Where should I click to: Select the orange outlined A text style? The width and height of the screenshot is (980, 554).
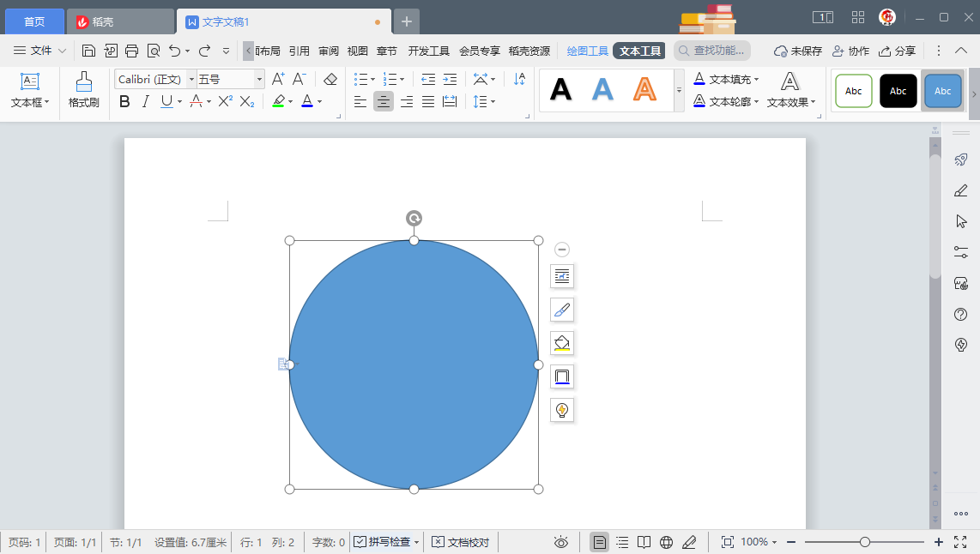[644, 89]
